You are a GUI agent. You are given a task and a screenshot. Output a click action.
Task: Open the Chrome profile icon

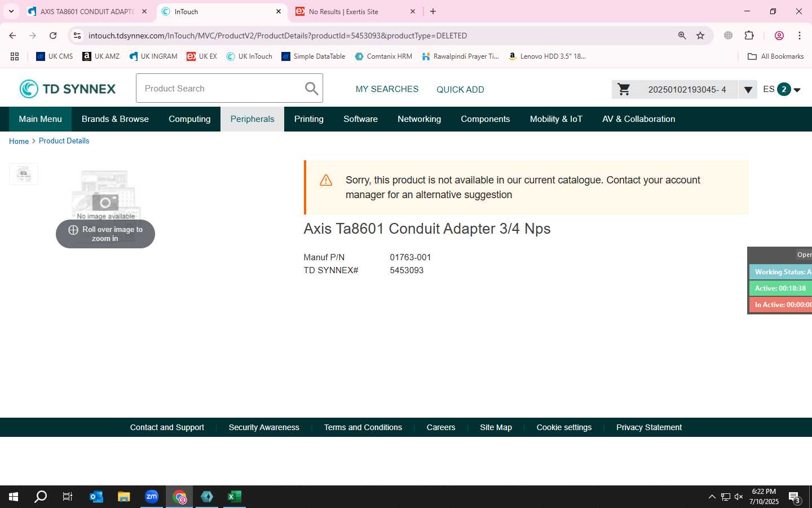779,36
